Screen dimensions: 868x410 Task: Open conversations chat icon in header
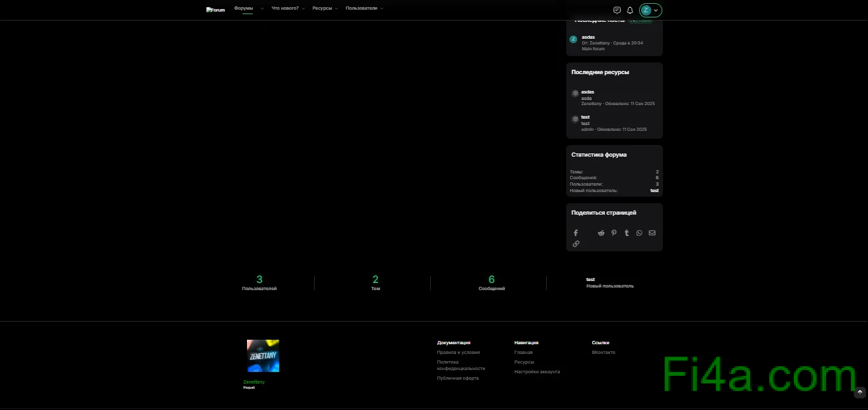click(x=617, y=10)
